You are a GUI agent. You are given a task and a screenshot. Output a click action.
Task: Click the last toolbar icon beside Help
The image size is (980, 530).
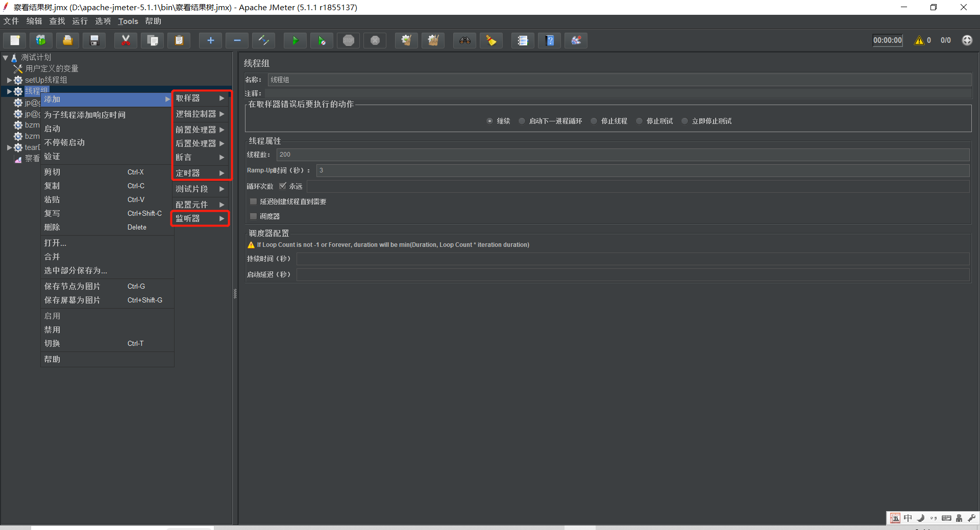576,40
